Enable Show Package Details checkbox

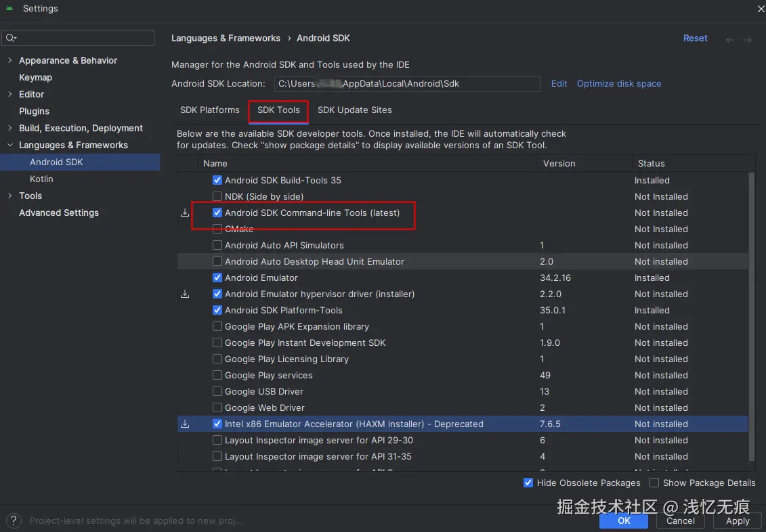point(654,483)
